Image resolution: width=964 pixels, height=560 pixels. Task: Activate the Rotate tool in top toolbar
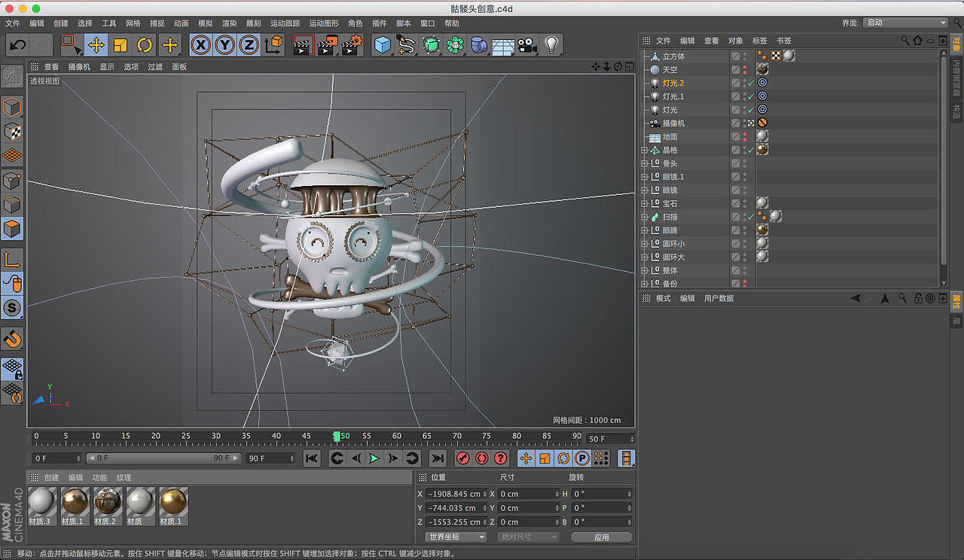(145, 45)
